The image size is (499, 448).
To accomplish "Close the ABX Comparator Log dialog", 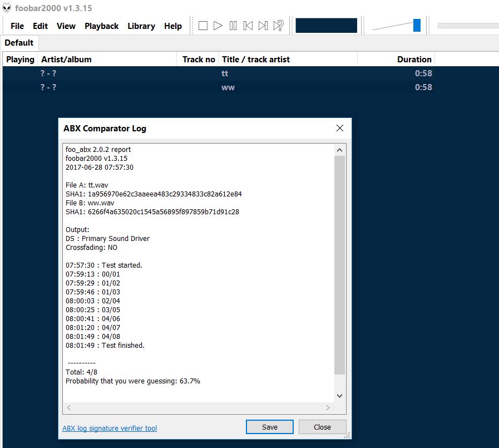I will pyautogui.click(x=340, y=128).
